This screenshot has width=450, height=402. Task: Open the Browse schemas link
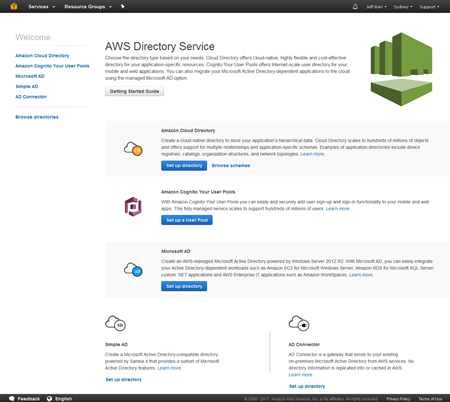pos(231,166)
